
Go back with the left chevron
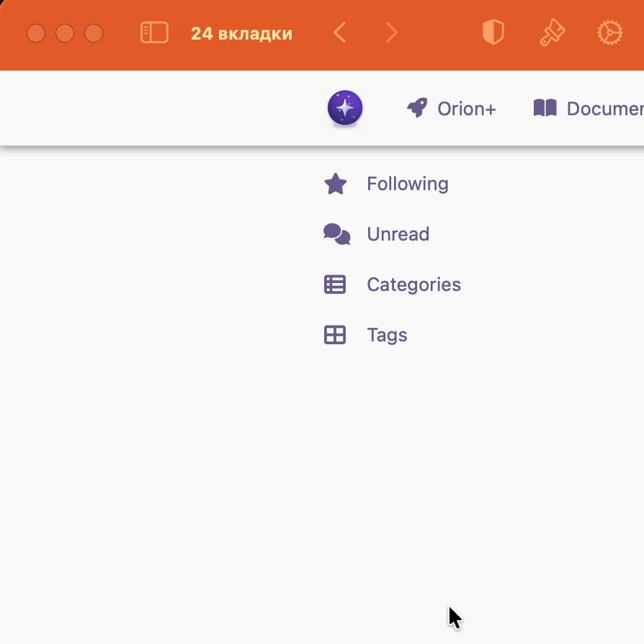point(340,33)
